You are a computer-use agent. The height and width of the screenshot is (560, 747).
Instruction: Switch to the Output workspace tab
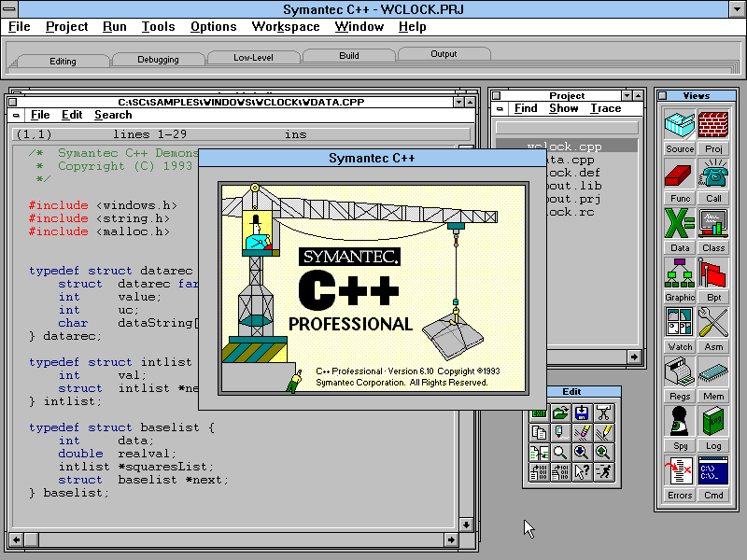(x=444, y=53)
